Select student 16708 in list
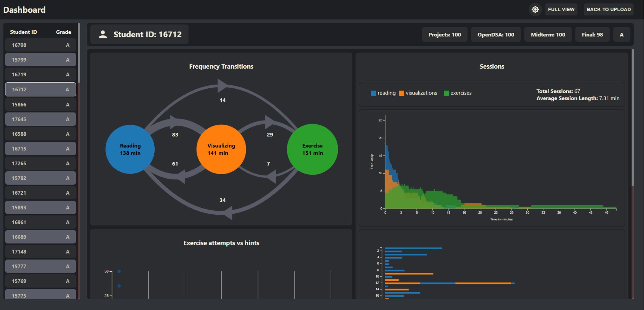Image resolution: width=644 pixels, height=310 pixels. point(40,45)
